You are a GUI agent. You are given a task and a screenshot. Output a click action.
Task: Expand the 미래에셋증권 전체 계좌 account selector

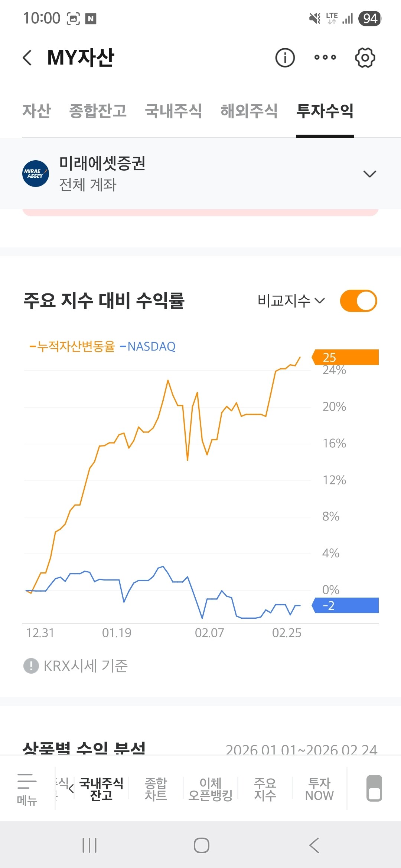(200, 174)
